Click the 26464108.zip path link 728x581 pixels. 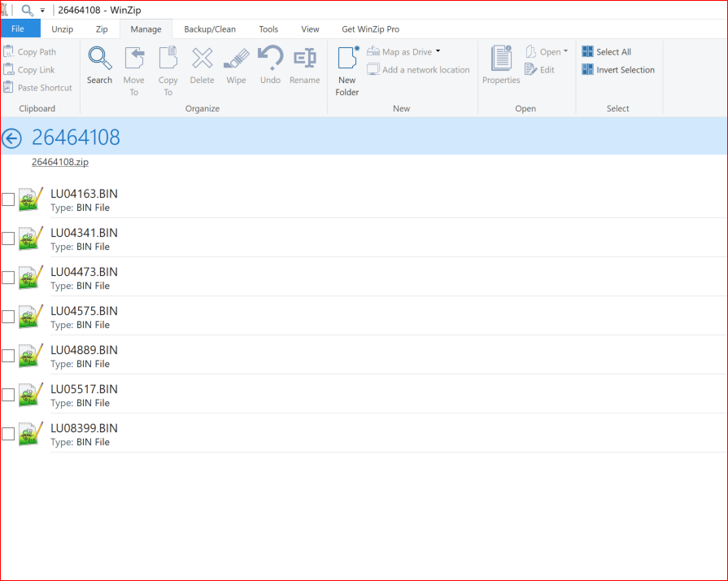click(60, 162)
